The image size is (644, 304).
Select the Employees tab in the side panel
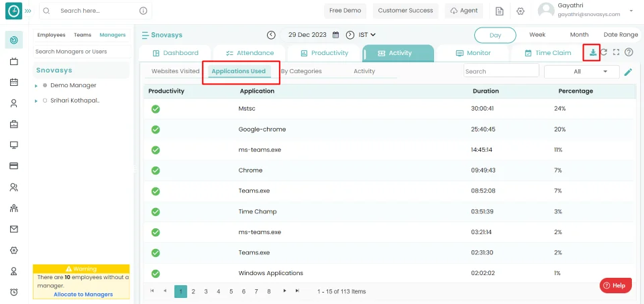click(52, 35)
